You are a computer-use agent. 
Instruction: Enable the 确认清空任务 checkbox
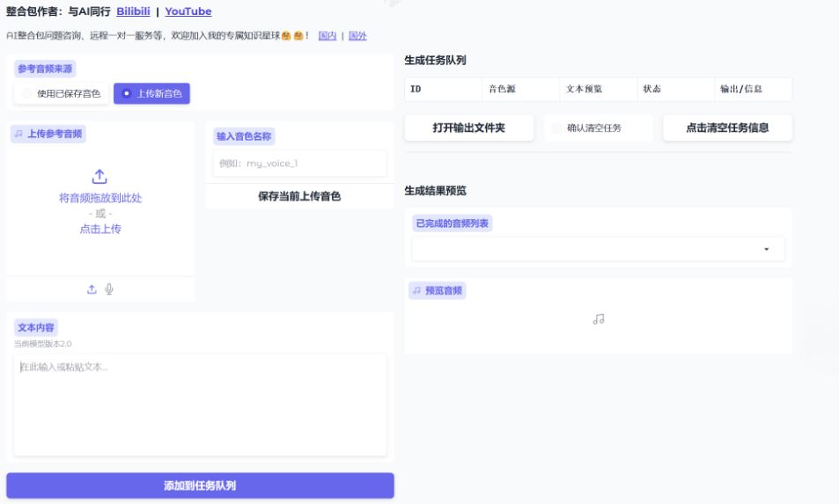[556, 128]
